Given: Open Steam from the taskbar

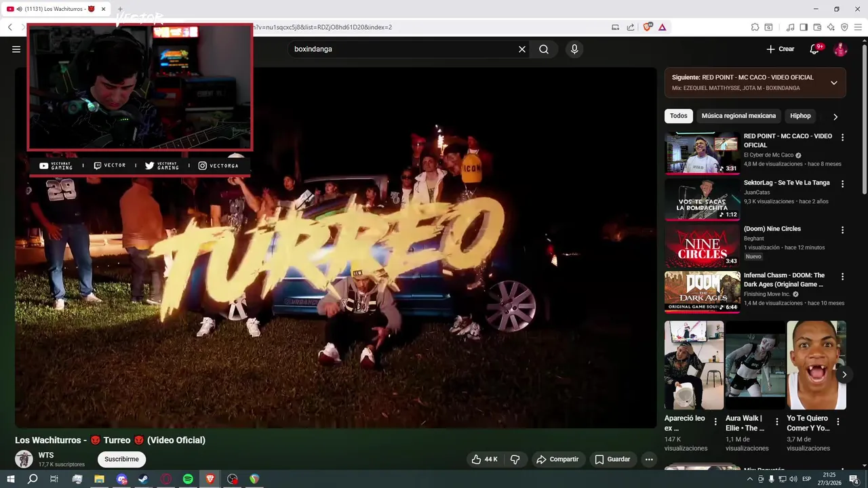Looking at the screenshot, I should click(x=143, y=479).
